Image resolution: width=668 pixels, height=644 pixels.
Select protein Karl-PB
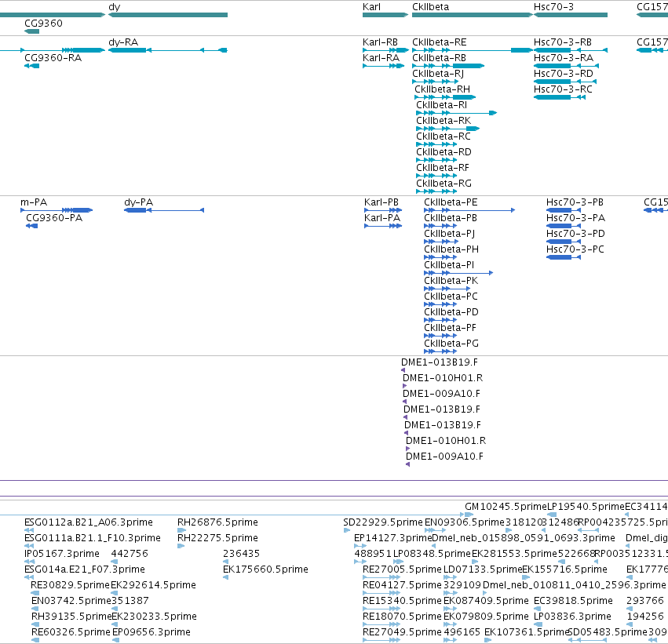tap(383, 210)
